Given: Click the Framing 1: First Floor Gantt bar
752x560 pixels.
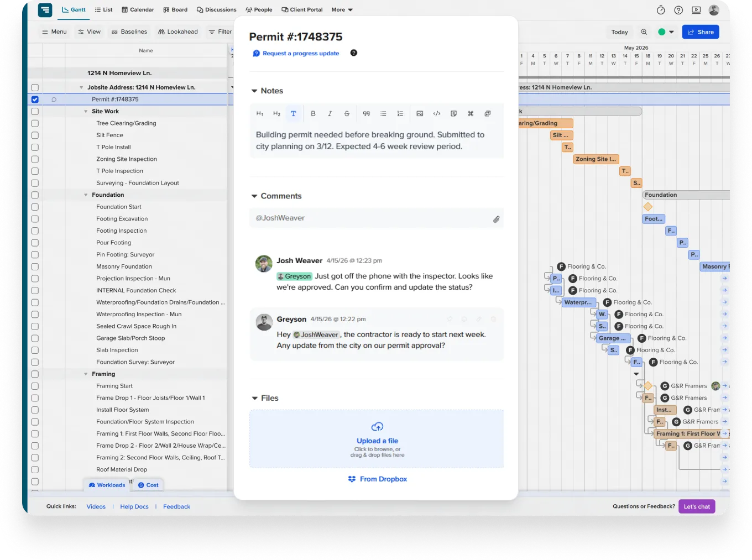Looking at the screenshot, I should click(x=691, y=434).
